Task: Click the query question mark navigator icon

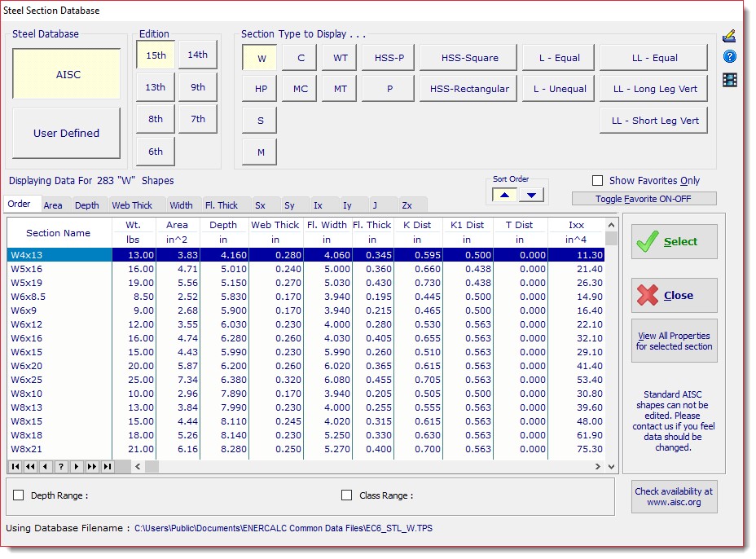Action: coord(60,466)
